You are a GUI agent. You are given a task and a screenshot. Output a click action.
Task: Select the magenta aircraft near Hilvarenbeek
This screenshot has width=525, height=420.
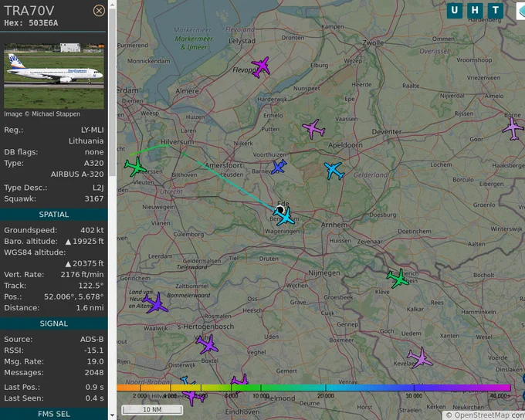pyautogui.click(x=193, y=398)
